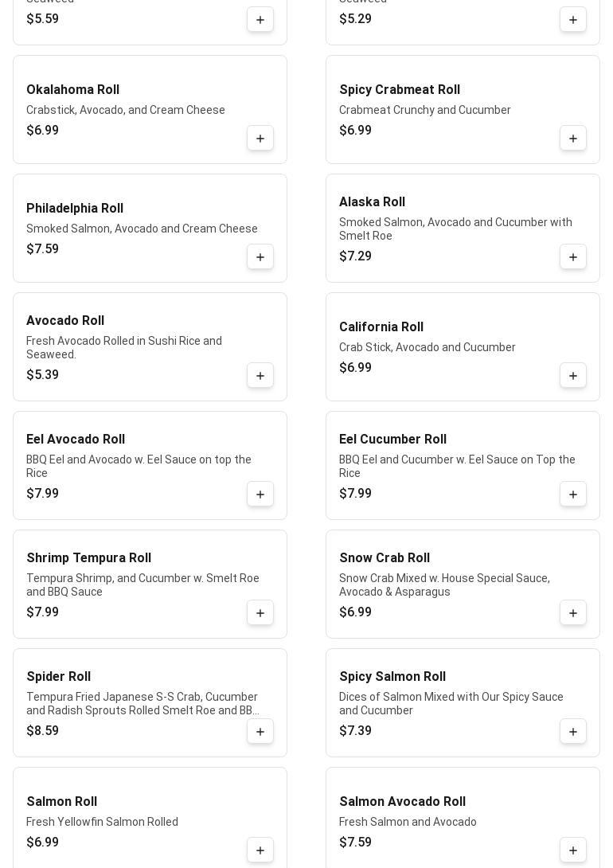Add Alaska Roll using plus icon
Screen dimensions: 613x868
point(573,257)
